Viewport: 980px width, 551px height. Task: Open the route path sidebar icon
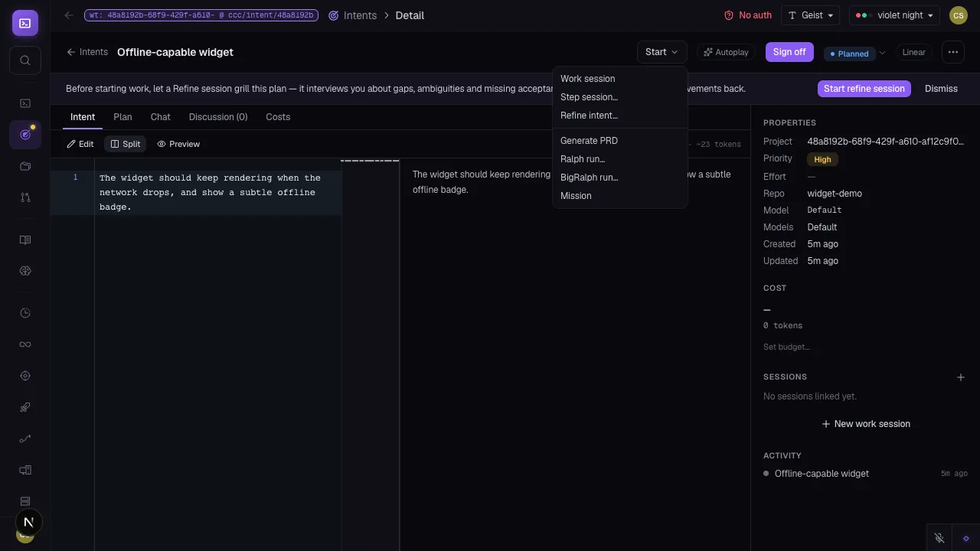click(25, 439)
